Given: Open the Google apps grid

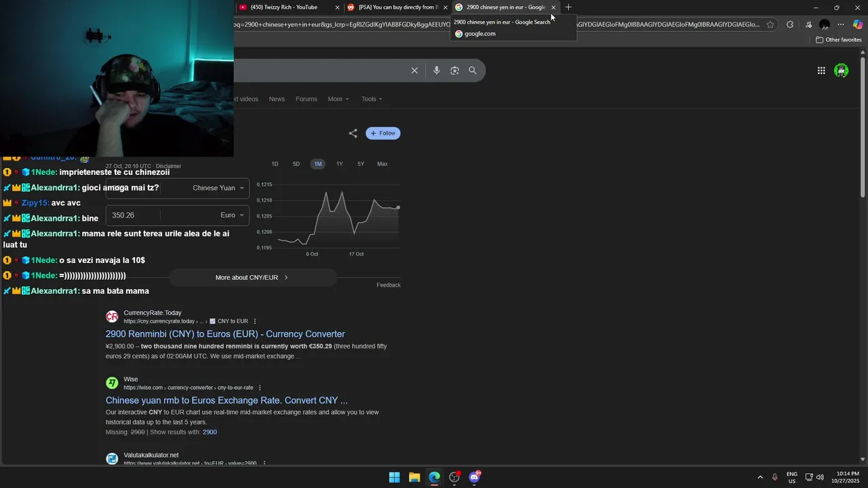Looking at the screenshot, I should (821, 70).
